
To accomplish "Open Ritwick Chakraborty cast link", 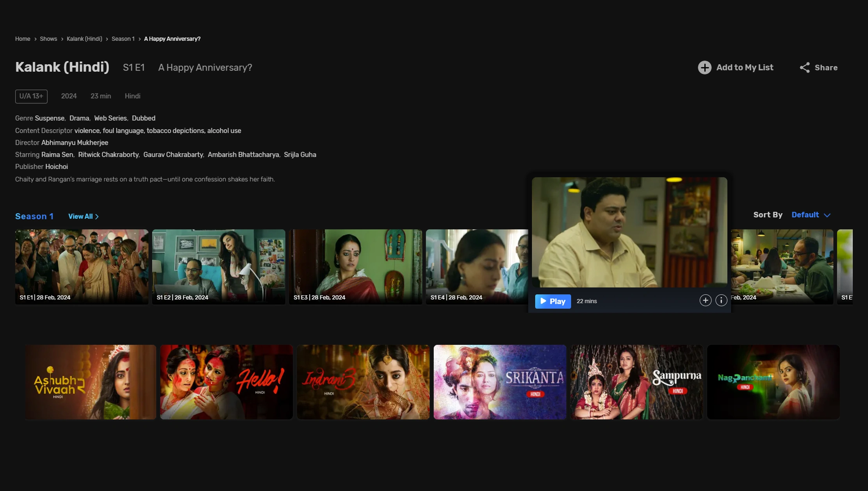I will 108,155.
